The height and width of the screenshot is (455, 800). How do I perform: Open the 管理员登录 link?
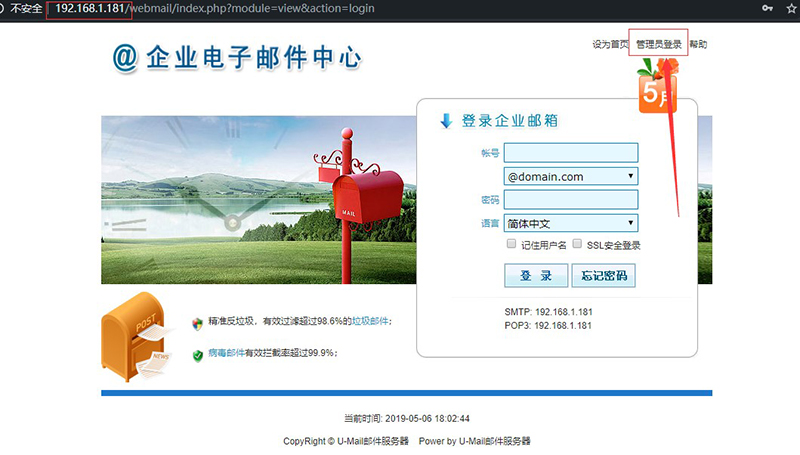(x=658, y=45)
